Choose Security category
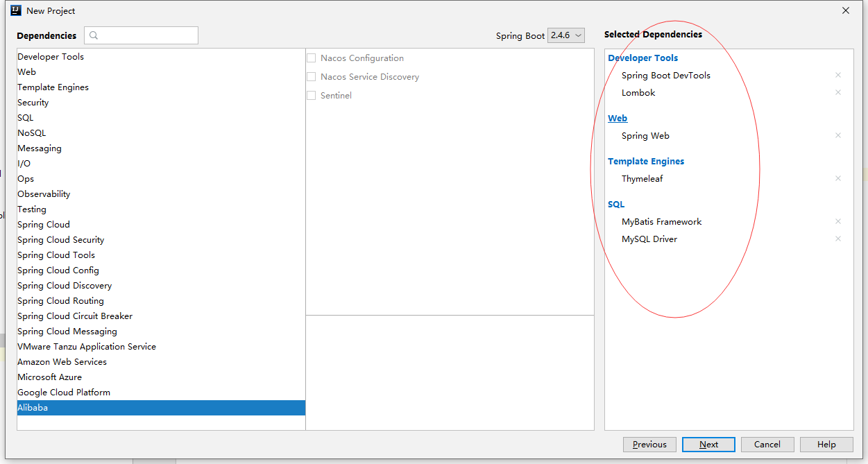Screen dimensions: 868x464 pyautogui.click(x=161, y=103)
